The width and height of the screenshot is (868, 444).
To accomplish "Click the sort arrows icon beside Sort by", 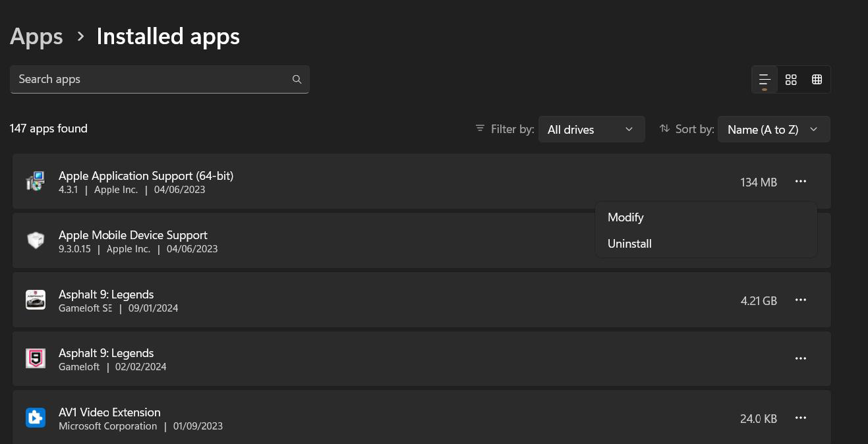I will pos(664,128).
